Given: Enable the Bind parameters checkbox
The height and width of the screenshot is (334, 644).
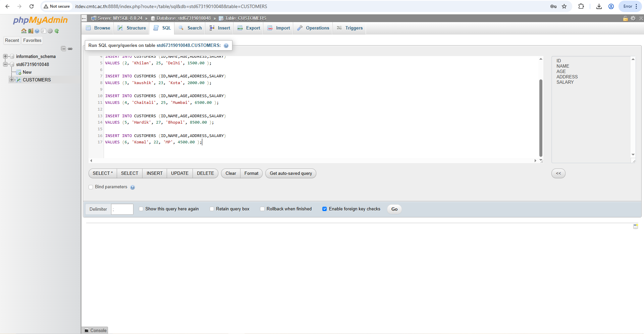Looking at the screenshot, I should pyautogui.click(x=91, y=187).
